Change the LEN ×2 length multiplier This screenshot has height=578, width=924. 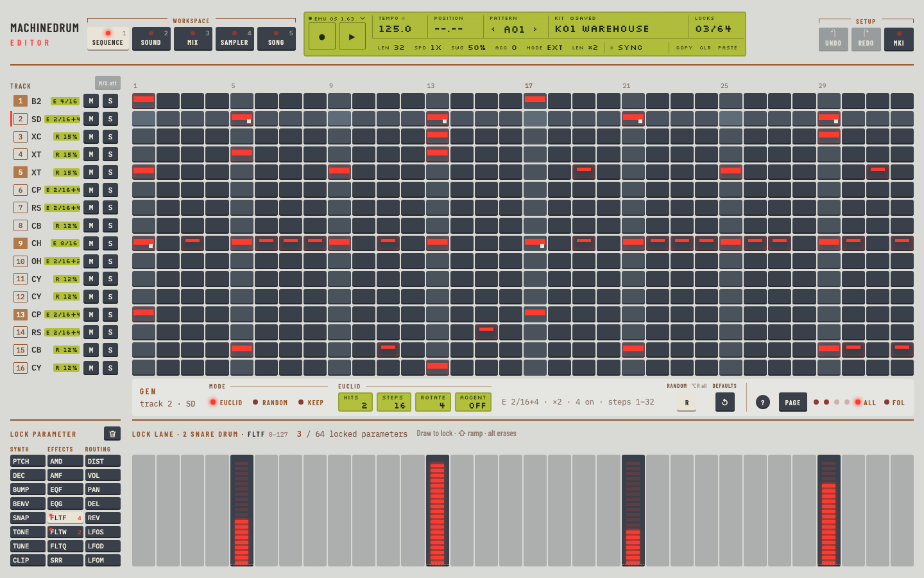(585, 48)
